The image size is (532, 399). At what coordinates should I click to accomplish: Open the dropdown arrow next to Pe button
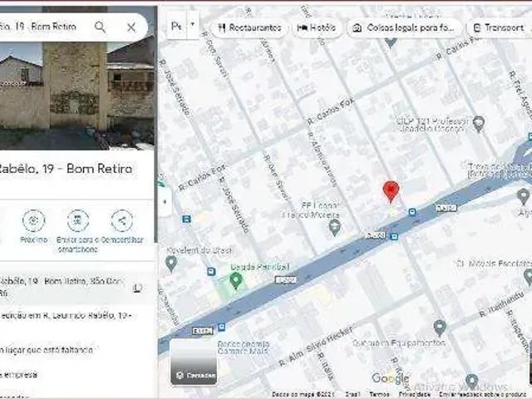193,26
